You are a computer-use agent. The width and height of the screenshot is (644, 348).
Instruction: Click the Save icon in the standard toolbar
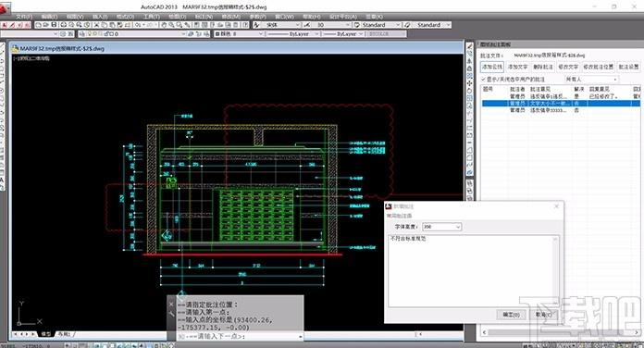pyautogui.click(x=54, y=25)
